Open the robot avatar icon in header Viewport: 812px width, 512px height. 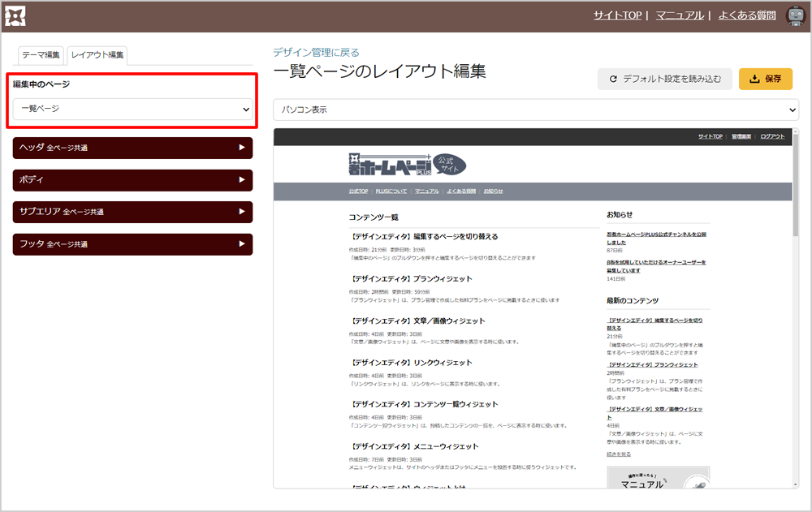pos(797,15)
